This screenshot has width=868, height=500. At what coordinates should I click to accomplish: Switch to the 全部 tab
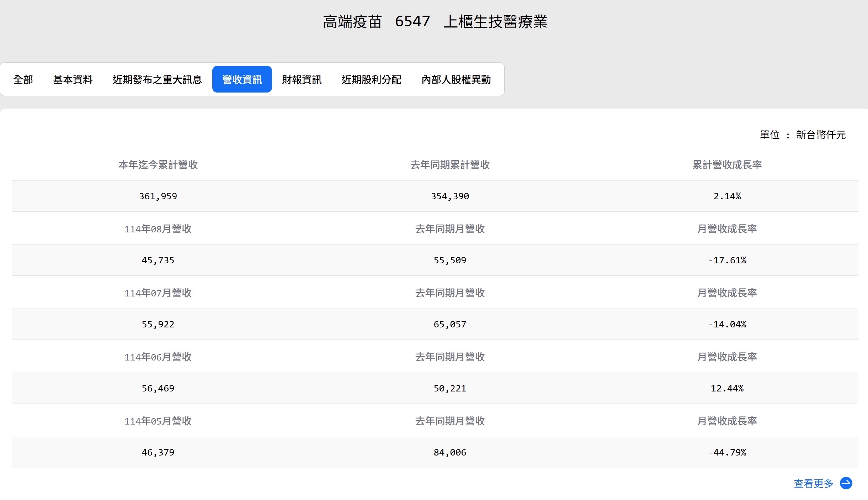23,79
